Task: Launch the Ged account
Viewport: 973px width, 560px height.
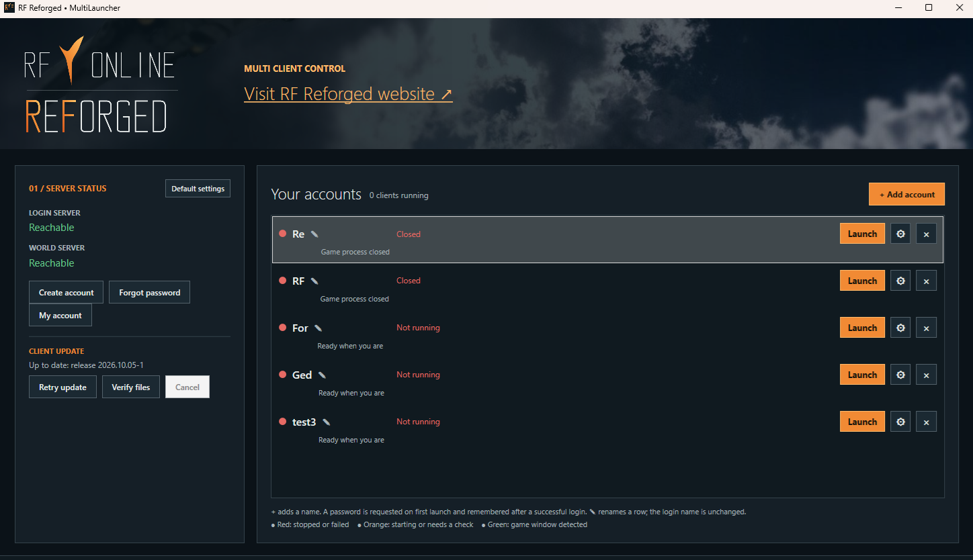Action: click(x=862, y=375)
